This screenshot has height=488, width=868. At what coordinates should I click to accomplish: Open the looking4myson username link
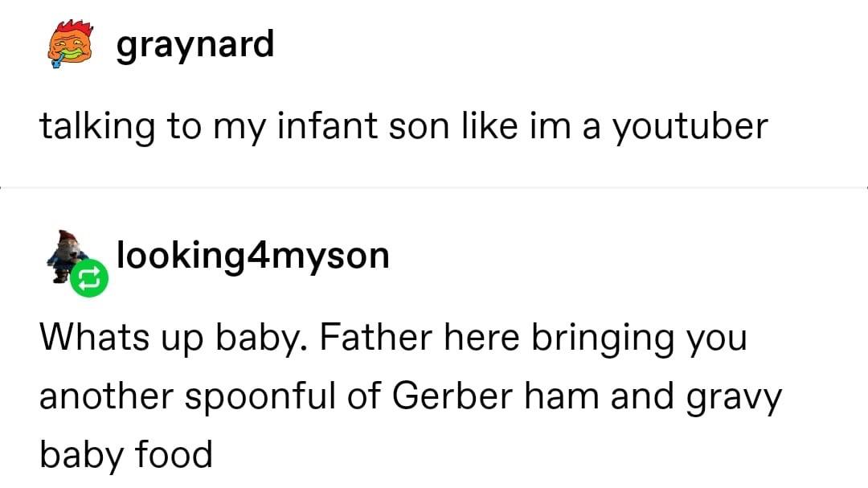click(x=253, y=255)
